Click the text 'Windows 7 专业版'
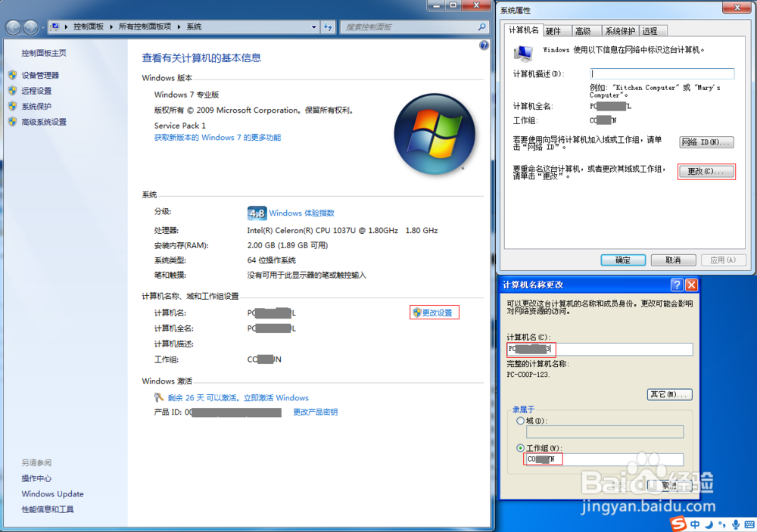 coord(187,95)
